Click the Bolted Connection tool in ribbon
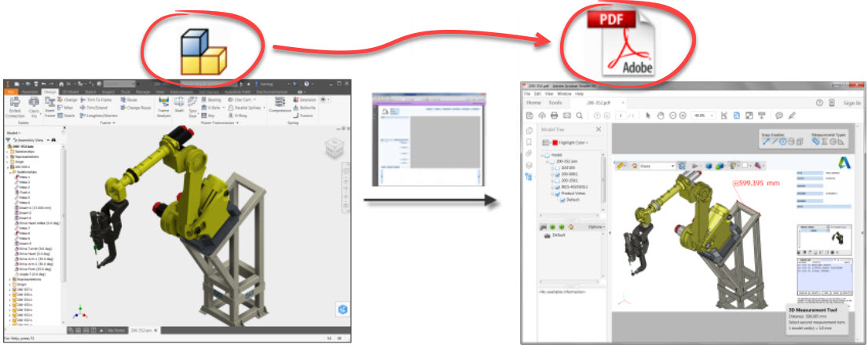The image size is (868, 348). (15, 107)
